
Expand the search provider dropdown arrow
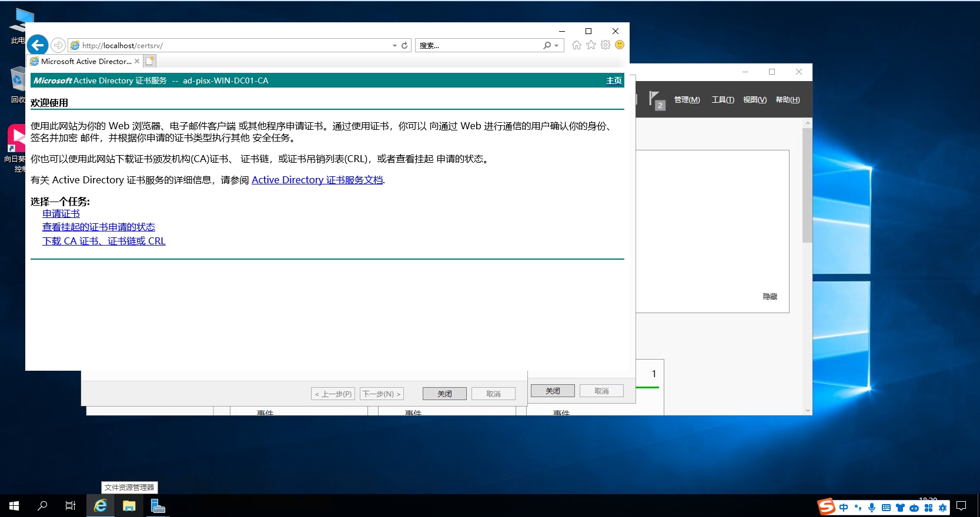click(x=556, y=46)
